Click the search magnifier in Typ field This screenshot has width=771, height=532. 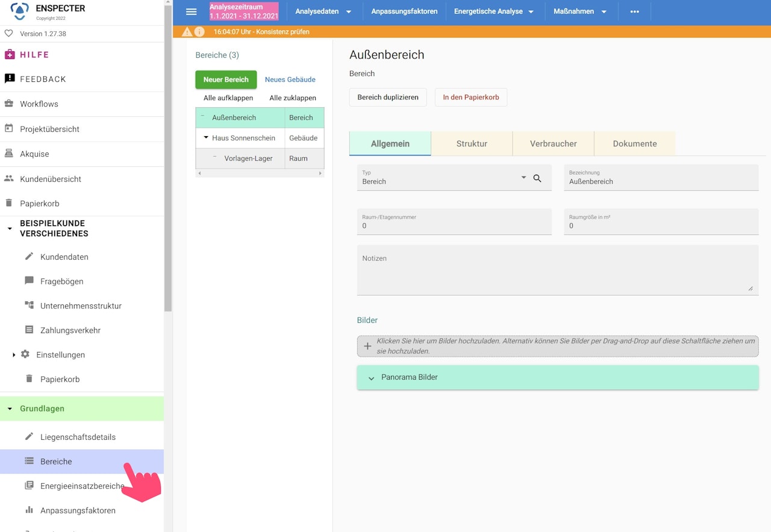[x=537, y=178]
